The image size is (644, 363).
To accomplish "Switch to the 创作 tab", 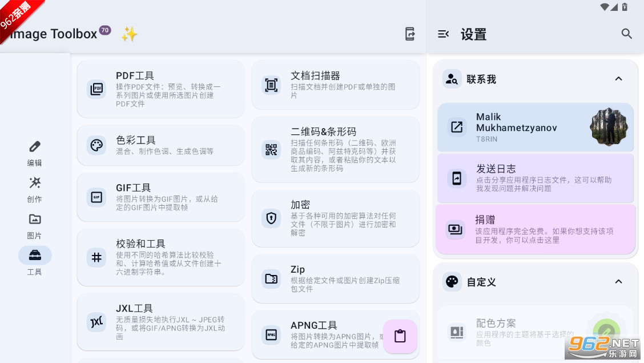I will (x=35, y=189).
